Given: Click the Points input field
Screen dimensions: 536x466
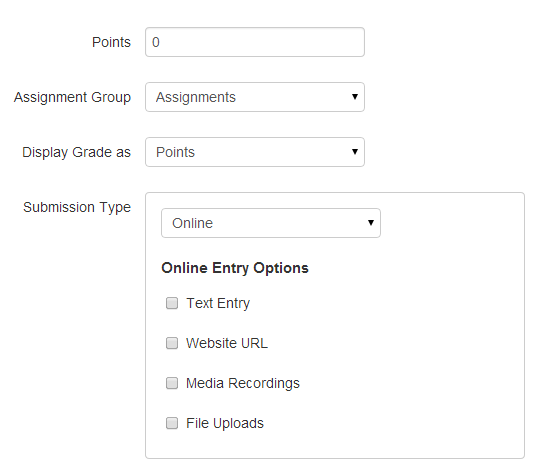Looking at the screenshot, I should coord(255,42).
